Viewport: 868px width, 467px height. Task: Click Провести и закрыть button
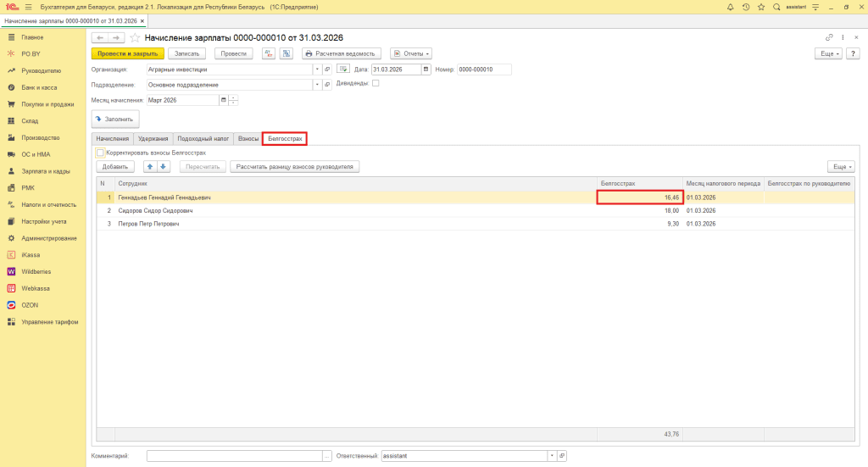click(x=128, y=53)
